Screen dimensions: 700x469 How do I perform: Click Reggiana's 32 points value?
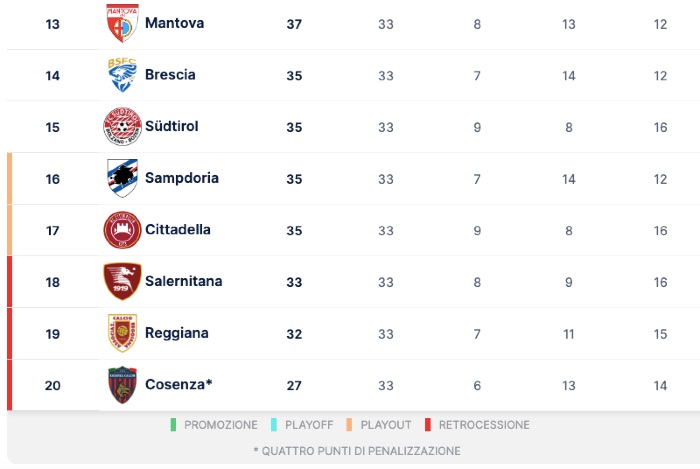[294, 334]
